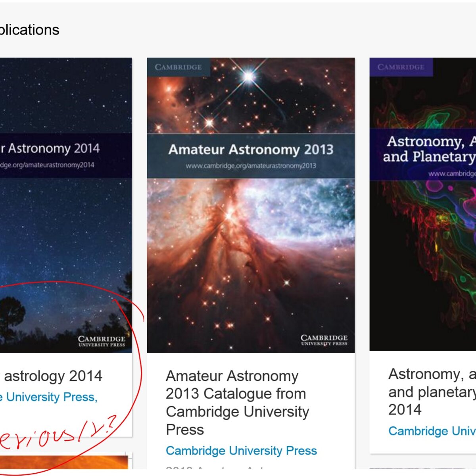476x476 pixels.
Task: Click the amateurastronomy2013 URL on the cover
Action: [251, 166]
